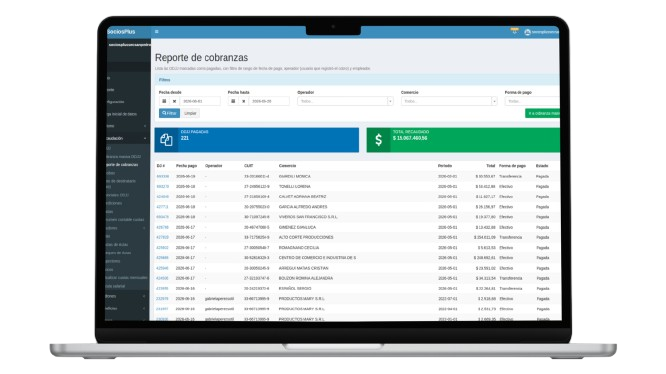Viewport: 666px width, 374px height.
Task: Toggle the sidebar with hamburger menu icon
Action: pyautogui.click(x=157, y=31)
